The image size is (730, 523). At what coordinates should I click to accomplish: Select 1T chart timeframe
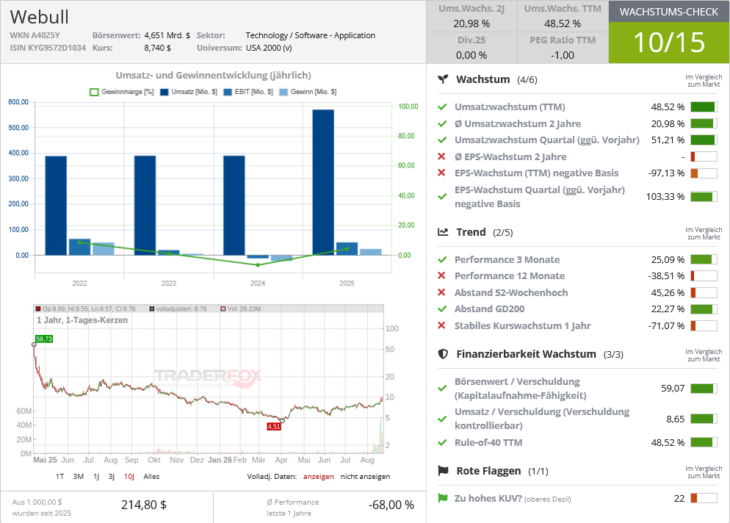coord(60,476)
